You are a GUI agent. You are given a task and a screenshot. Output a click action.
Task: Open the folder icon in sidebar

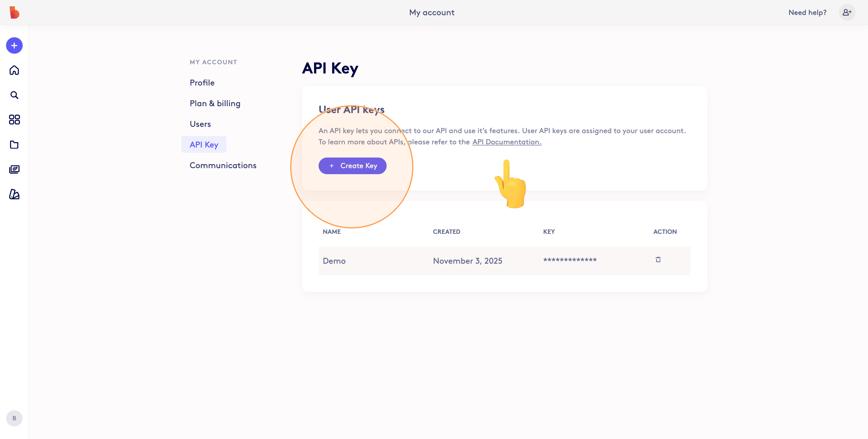(x=14, y=145)
